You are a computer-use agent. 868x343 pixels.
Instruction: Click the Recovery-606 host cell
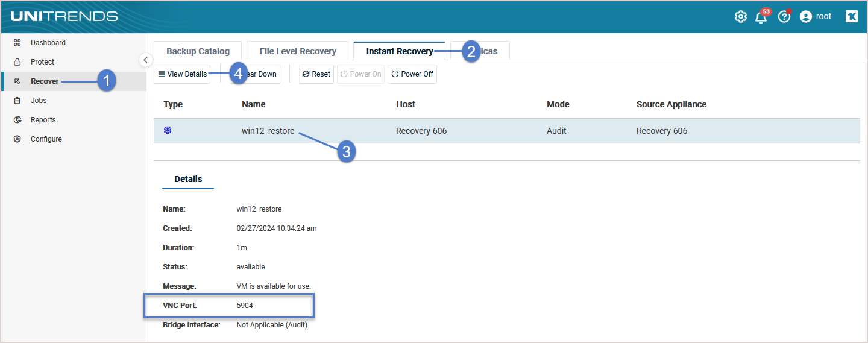(x=421, y=131)
